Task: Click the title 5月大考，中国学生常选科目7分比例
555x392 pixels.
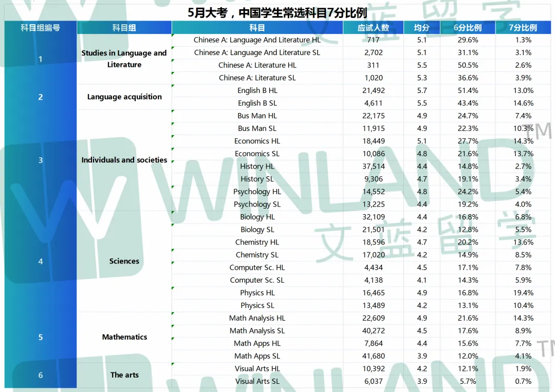Action: [x=277, y=12]
